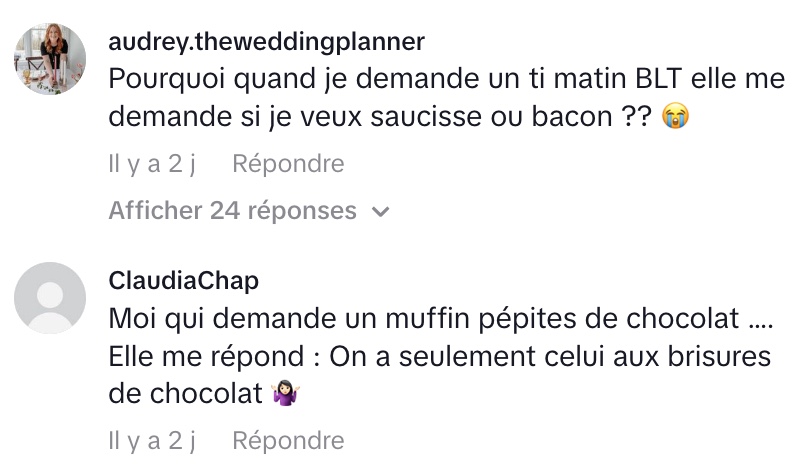Show the 24 replies via Afficher text
This screenshot has height=476, width=804.
click(x=232, y=211)
